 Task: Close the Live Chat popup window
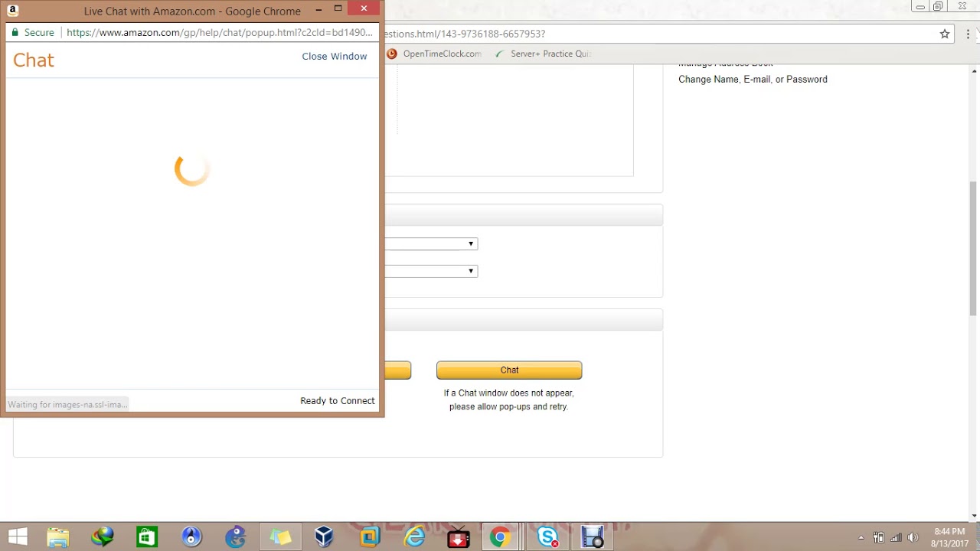(364, 8)
